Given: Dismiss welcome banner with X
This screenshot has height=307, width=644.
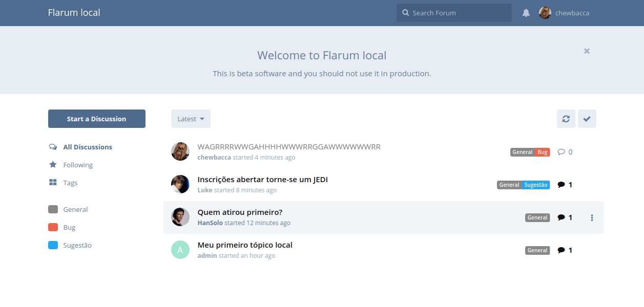Looking at the screenshot, I should tap(587, 51).
